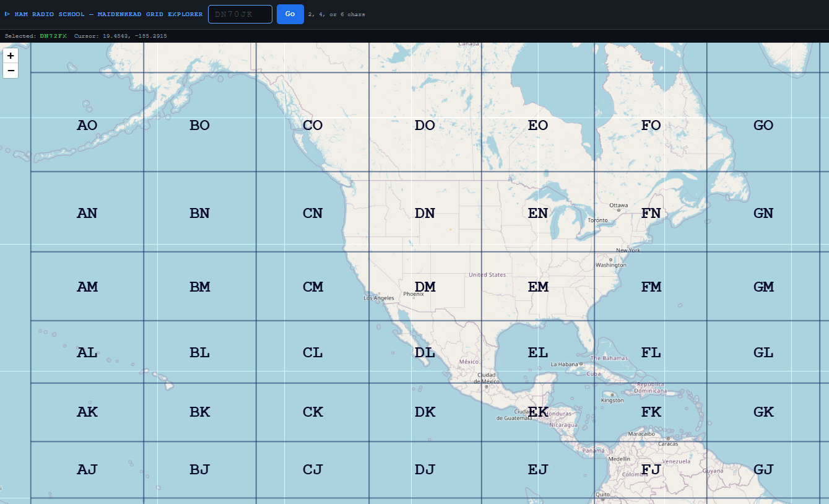Select grid field AO
Screen dimensions: 829x504
[x=87, y=122]
